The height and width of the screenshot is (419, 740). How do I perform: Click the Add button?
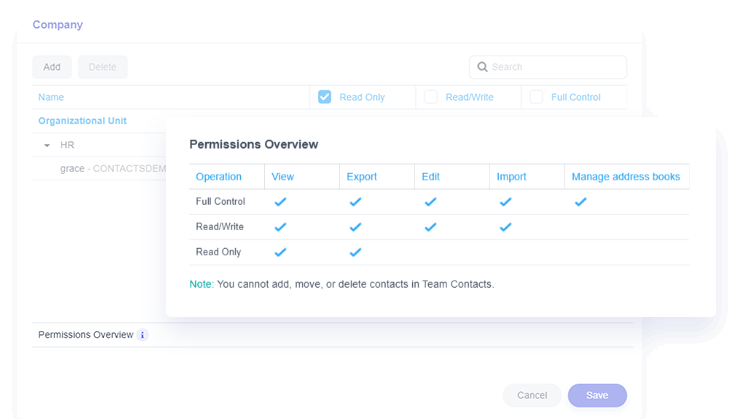[52, 67]
